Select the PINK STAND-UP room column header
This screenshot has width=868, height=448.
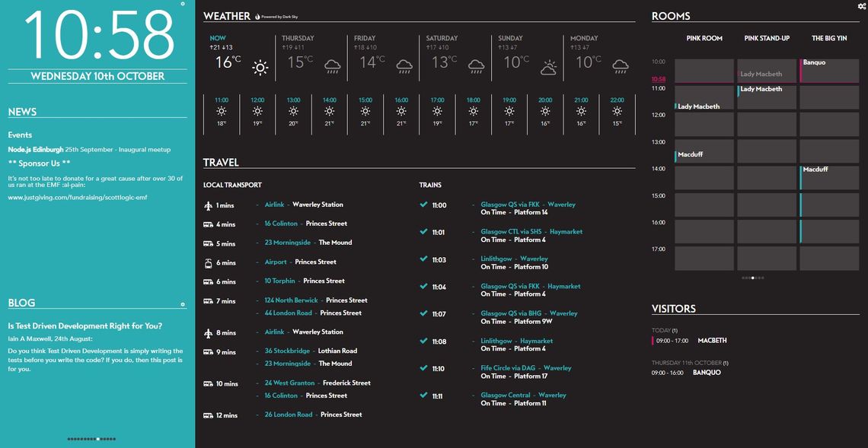(767, 39)
